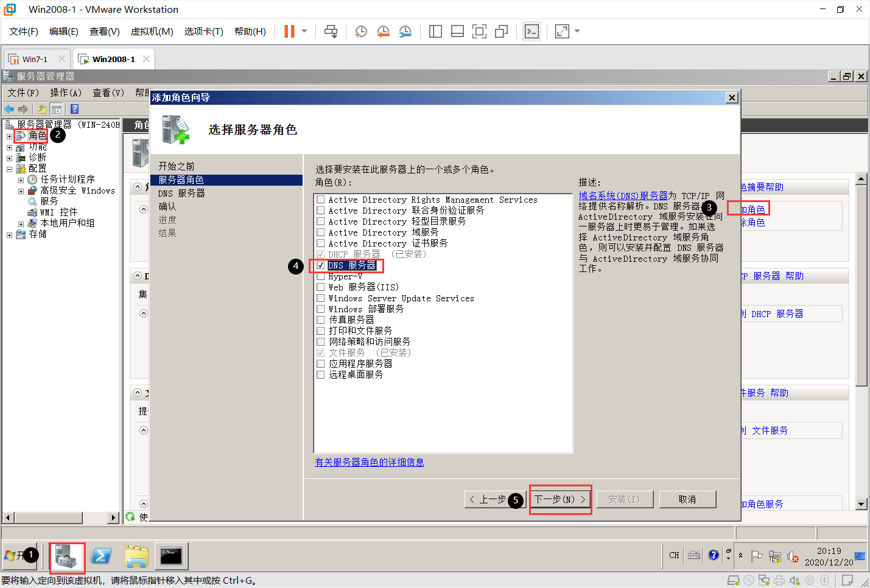Open the Windows Explorer folder taskbar icon
This screenshot has width=870, height=588.
coord(136,556)
